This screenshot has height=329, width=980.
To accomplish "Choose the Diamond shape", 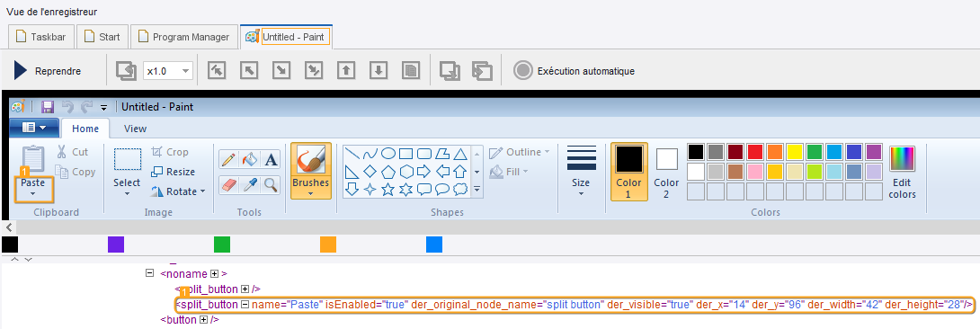I will [370, 171].
